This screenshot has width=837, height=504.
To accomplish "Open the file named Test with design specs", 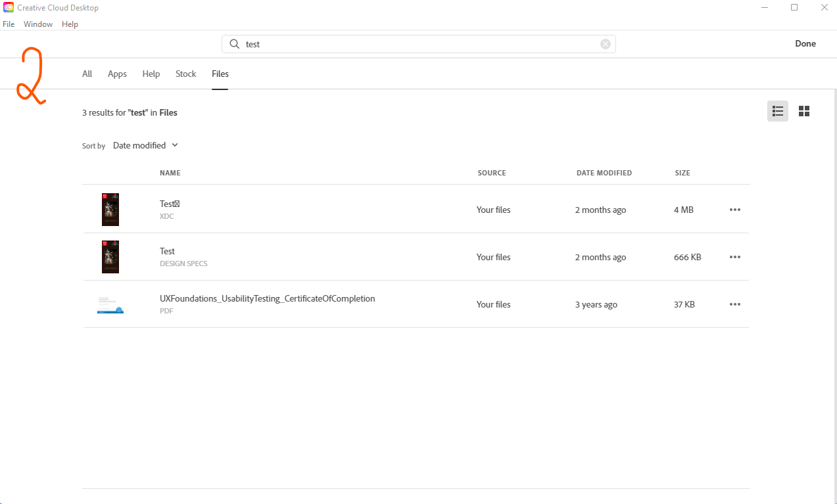I will pyautogui.click(x=167, y=251).
